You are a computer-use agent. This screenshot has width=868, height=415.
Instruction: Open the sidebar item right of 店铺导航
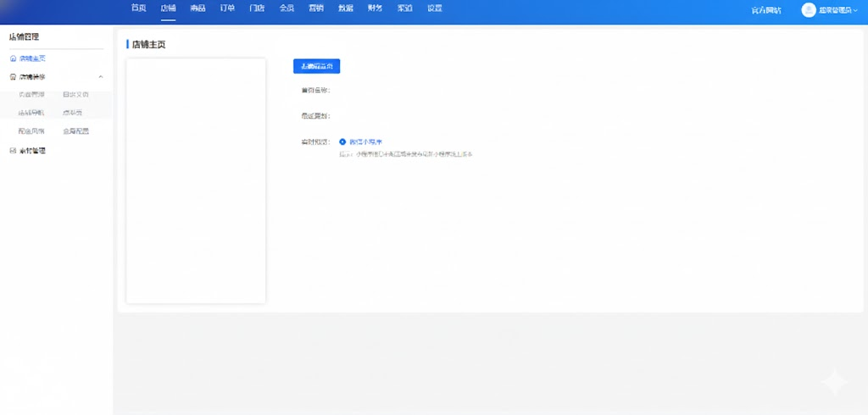click(73, 113)
